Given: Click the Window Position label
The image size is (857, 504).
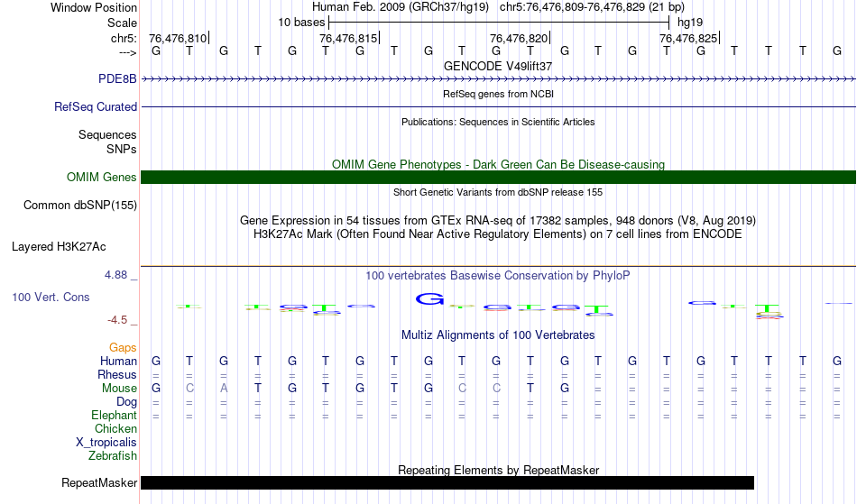Looking at the screenshot, I should point(94,7).
